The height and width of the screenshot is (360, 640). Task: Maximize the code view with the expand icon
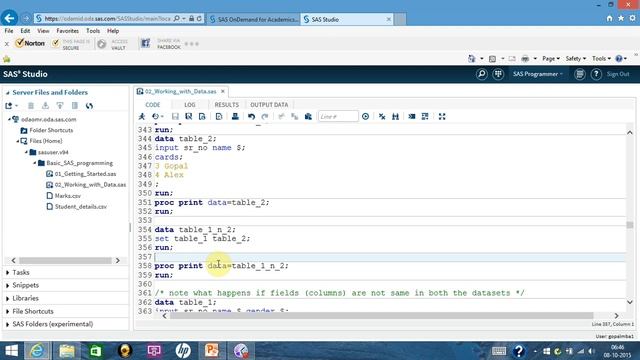click(x=442, y=117)
